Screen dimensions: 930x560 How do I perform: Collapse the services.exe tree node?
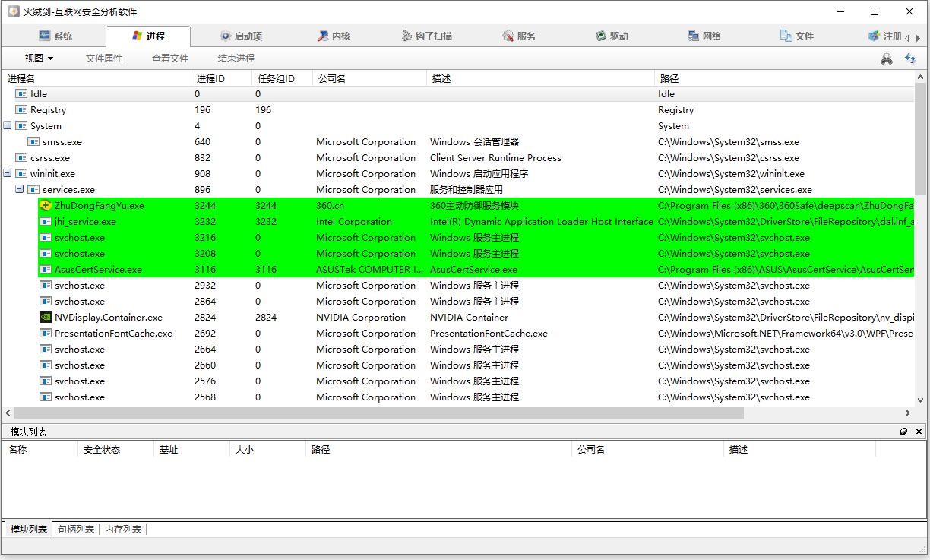tap(20, 190)
